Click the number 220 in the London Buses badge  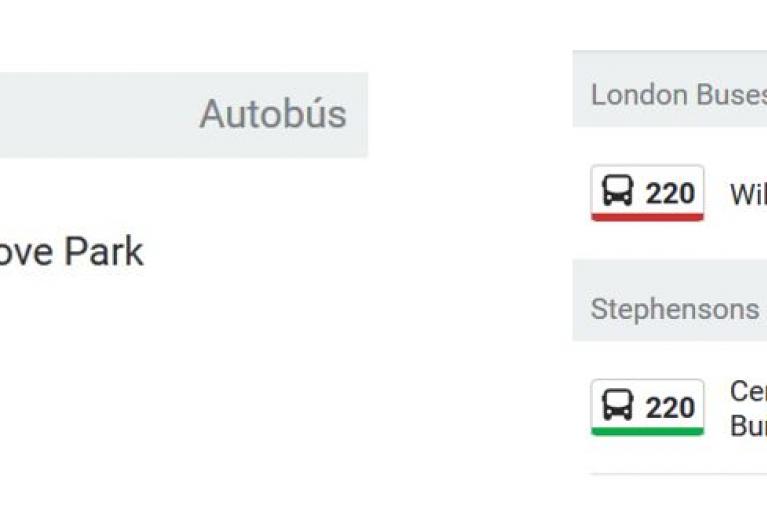click(670, 193)
